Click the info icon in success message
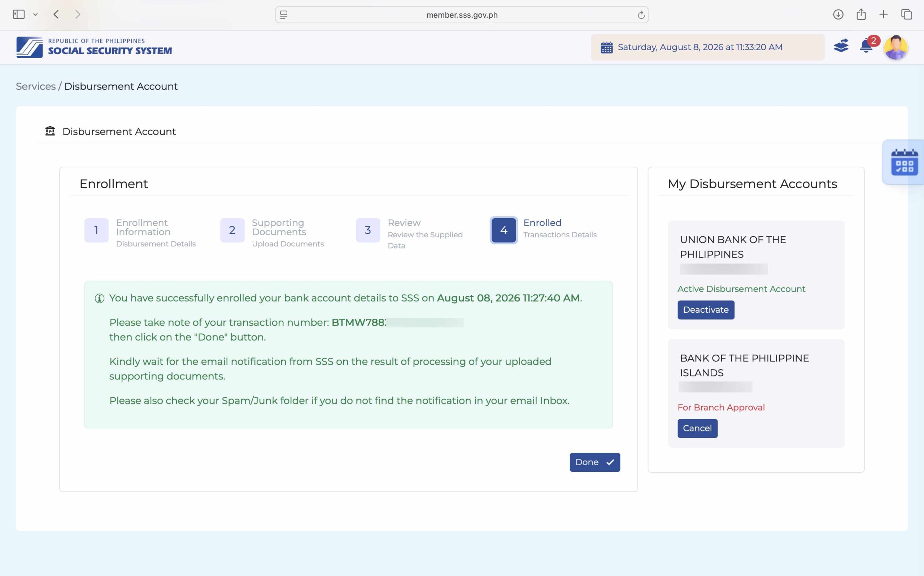The height and width of the screenshot is (576, 924). [x=100, y=298]
